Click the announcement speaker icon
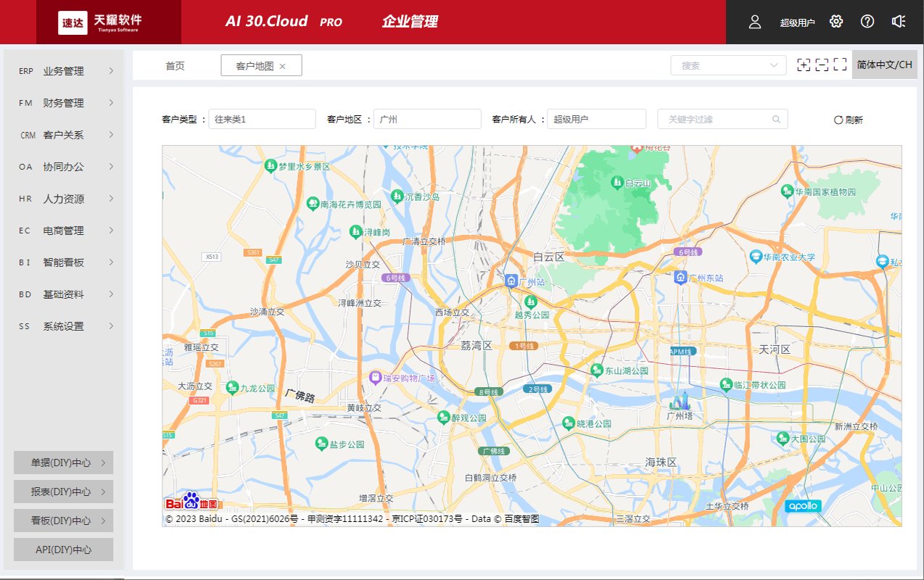 898,22
